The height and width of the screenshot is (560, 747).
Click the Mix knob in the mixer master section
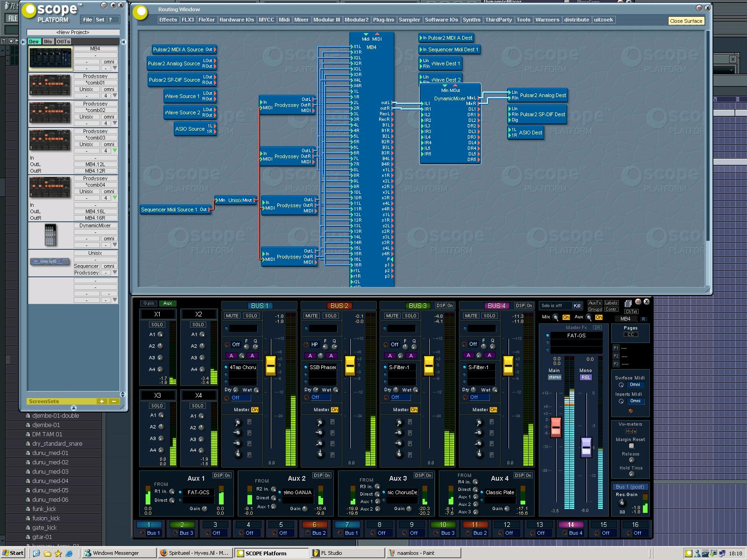point(556,317)
